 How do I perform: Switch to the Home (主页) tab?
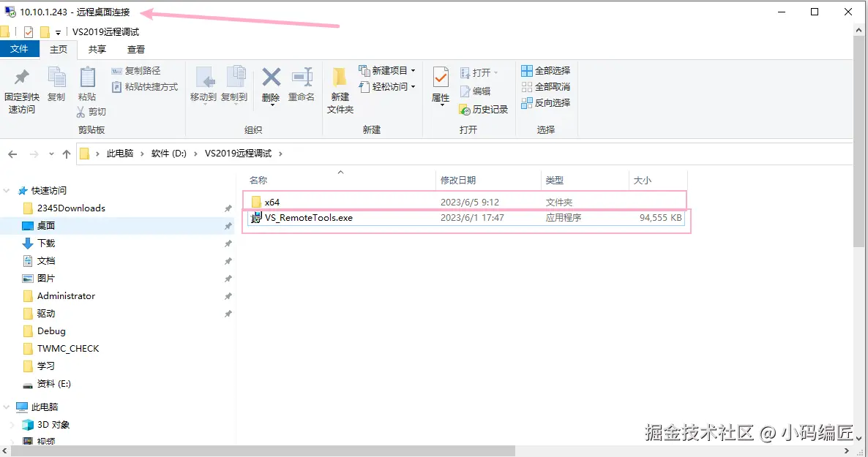59,49
